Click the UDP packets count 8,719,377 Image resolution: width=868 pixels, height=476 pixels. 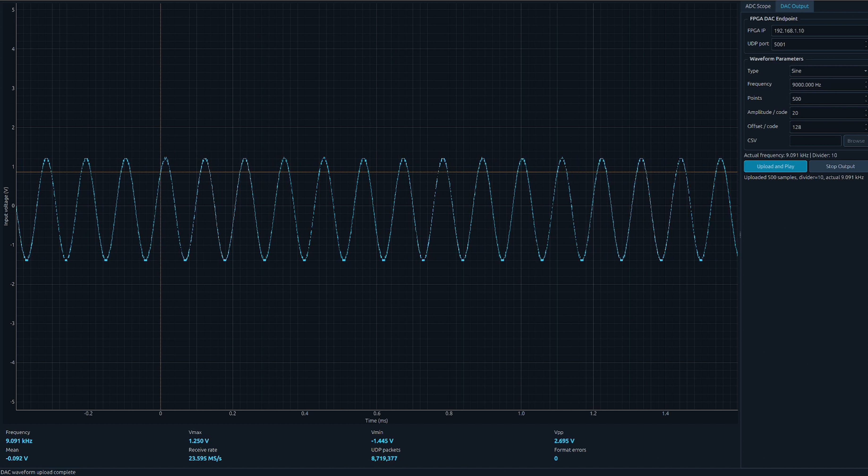coord(384,459)
